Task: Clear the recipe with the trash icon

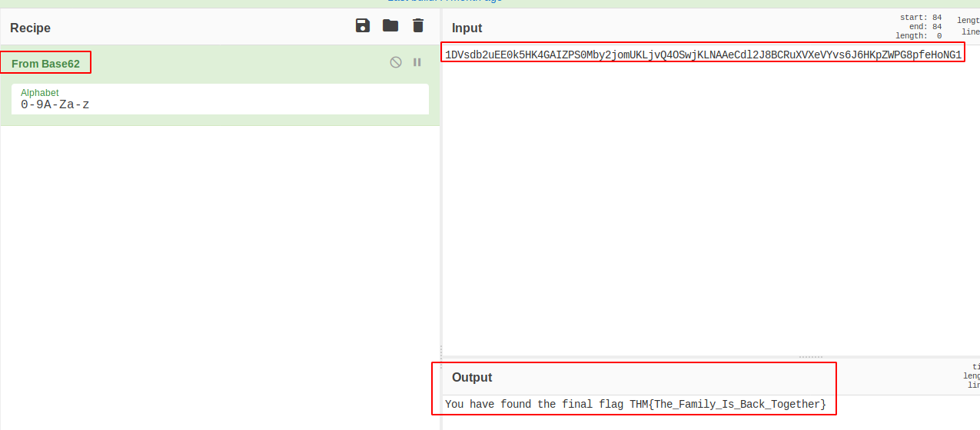Action: [418, 26]
